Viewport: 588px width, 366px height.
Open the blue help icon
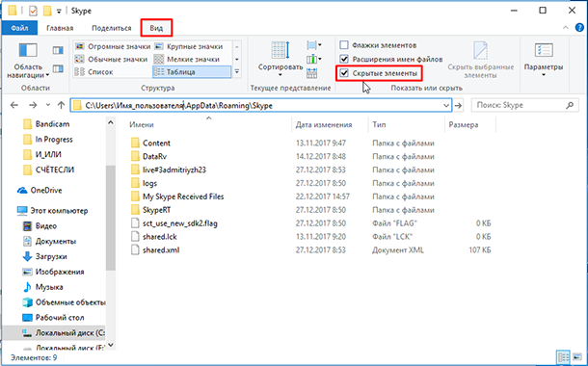[x=579, y=28]
